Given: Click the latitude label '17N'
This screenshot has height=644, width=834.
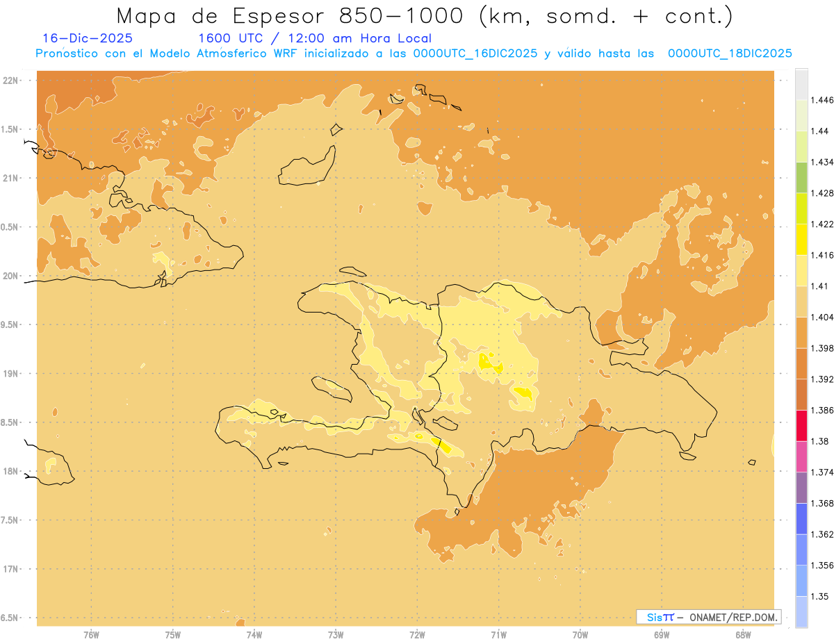Looking at the screenshot, I should [10, 569].
